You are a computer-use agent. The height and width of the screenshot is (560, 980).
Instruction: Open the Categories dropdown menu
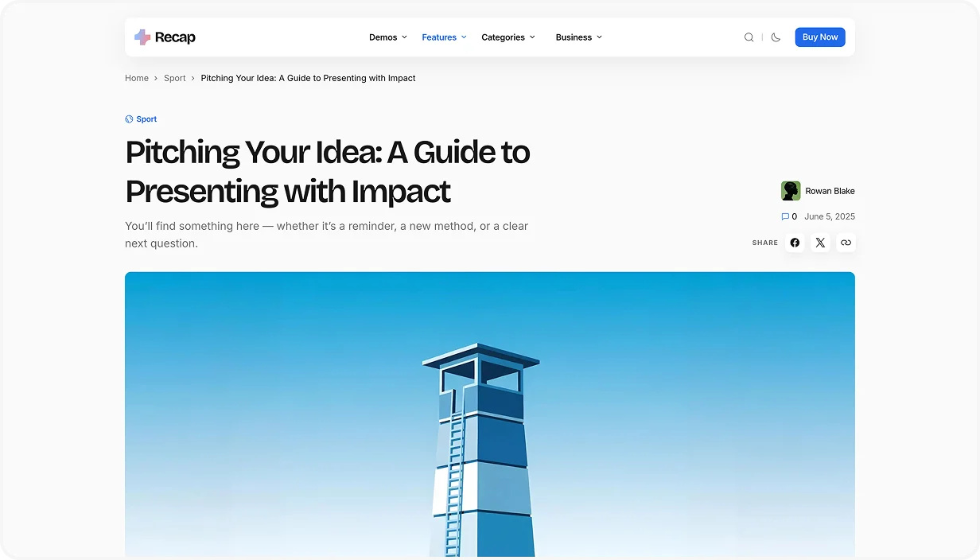507,37
